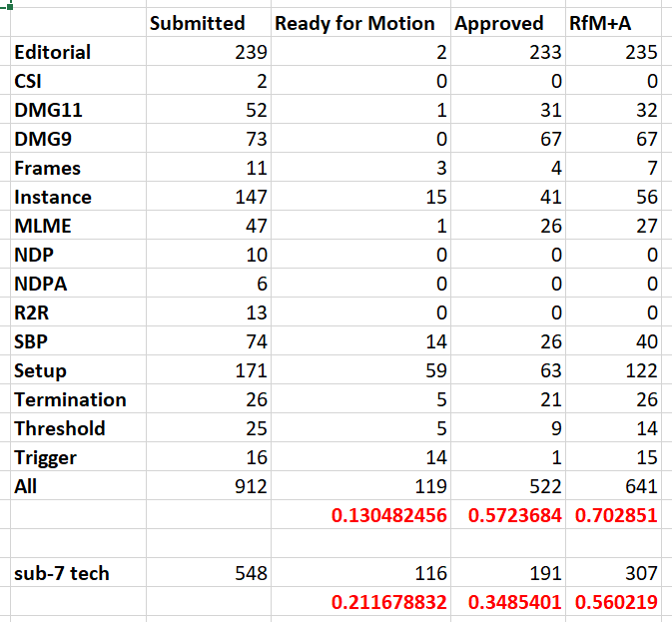Click NDP Submitted value 10
The image size is (672, 622).
click(x=209, y=254)
